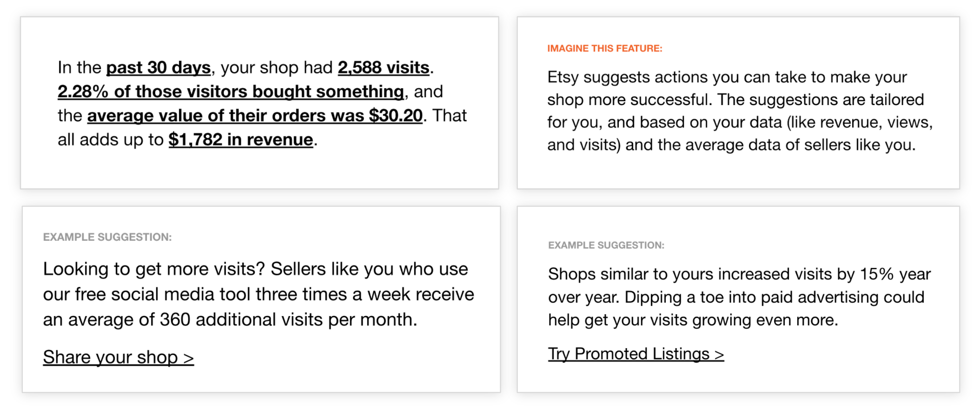Click the Etsy suggests actions description paragraph
The height and width of the screenshot is (410, 980).
click(x=740, y=111)
